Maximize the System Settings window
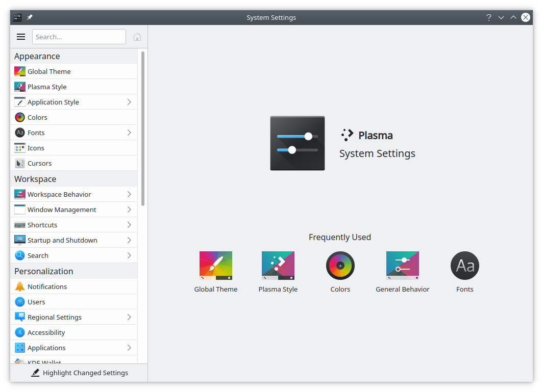 pos(513,17)
